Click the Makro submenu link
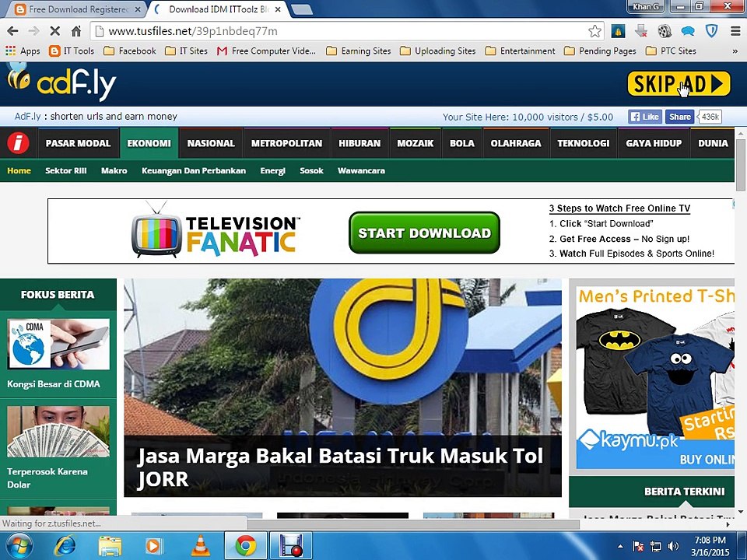This screenshot has height=560, width=747. (114, 170)
